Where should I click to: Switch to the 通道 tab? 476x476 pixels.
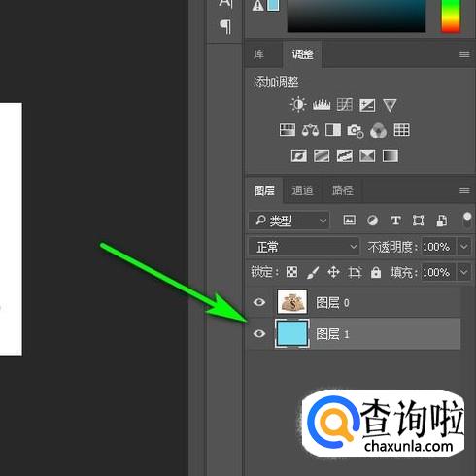302,190
